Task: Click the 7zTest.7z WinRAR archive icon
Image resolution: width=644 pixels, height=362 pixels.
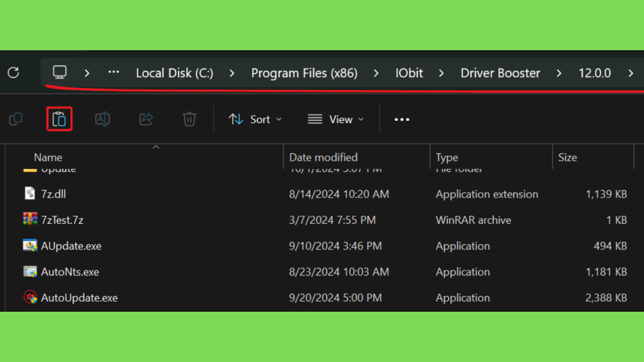Action: click(30, 219)
